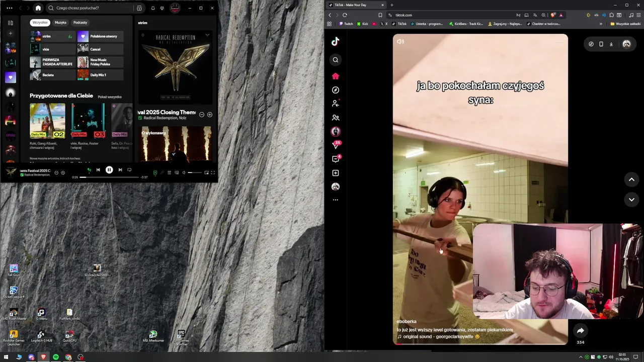Screen dimensions: 644x362
Task: Open New Music Friday Polska tile
Action: (100, 62)
